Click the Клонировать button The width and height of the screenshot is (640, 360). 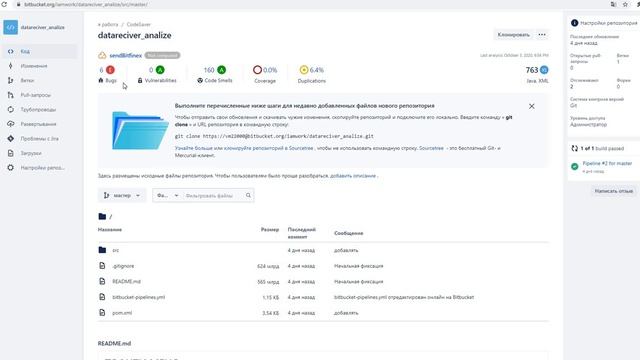(513, 35)
